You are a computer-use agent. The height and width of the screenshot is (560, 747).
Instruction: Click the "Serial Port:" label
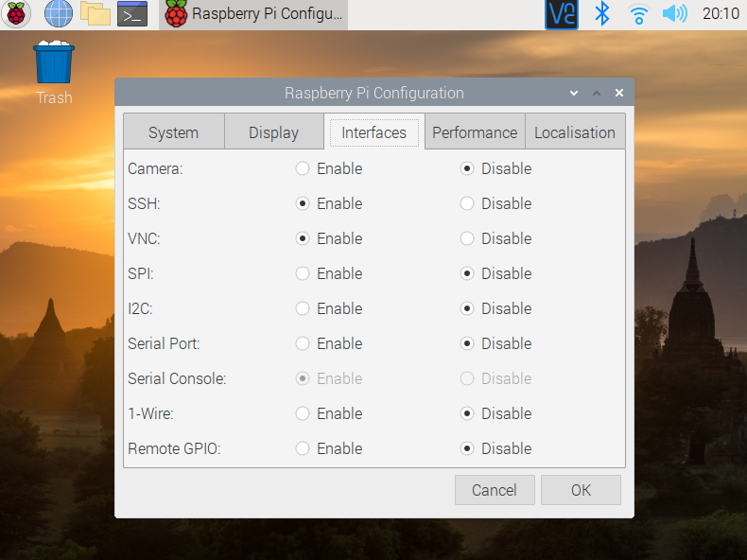click(x=164, y=343)
